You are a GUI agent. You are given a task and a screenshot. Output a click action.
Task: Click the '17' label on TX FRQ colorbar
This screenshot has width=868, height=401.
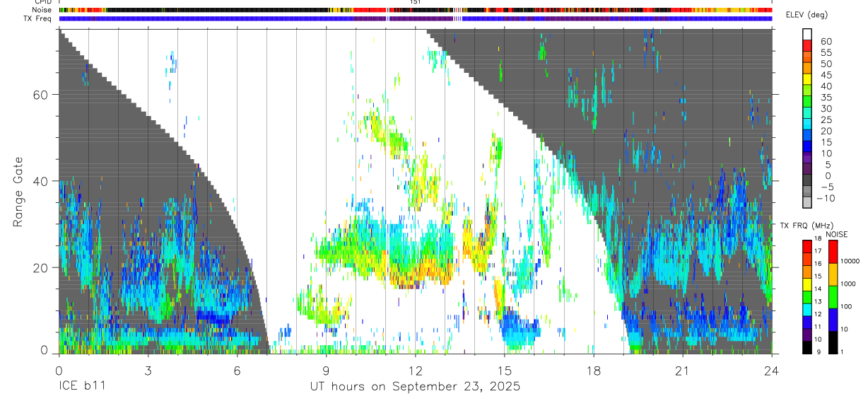(x=819, y=251)
